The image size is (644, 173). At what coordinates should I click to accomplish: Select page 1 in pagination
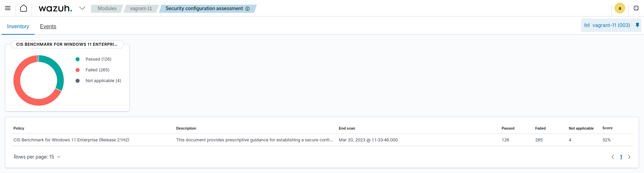(621, 157)
